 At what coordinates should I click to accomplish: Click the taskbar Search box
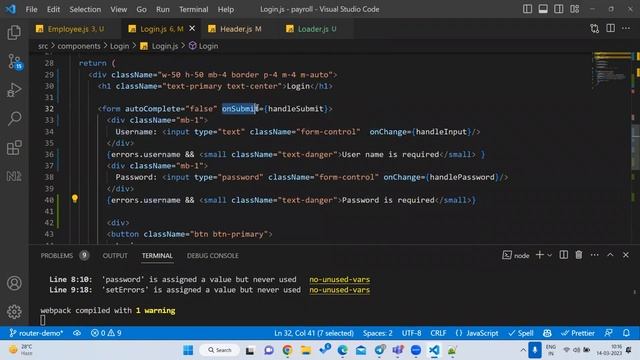(x=220, y=350)
